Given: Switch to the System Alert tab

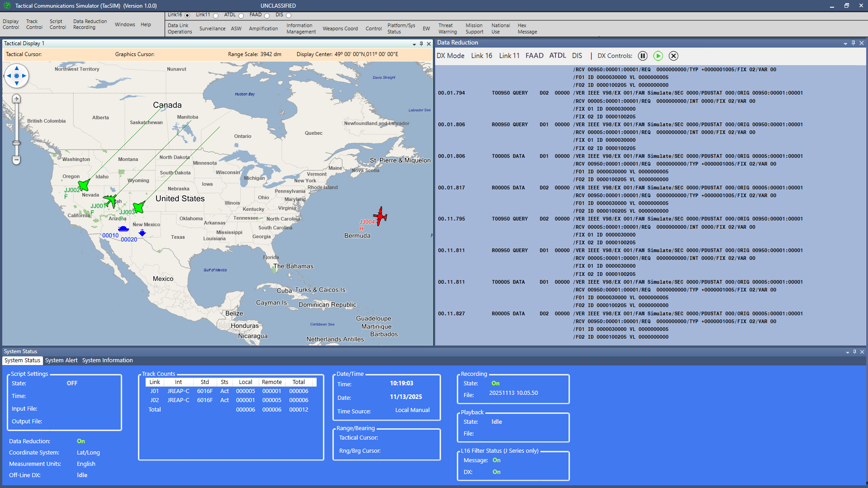Looking at the screenshot, I should click(x=61, y=360).
